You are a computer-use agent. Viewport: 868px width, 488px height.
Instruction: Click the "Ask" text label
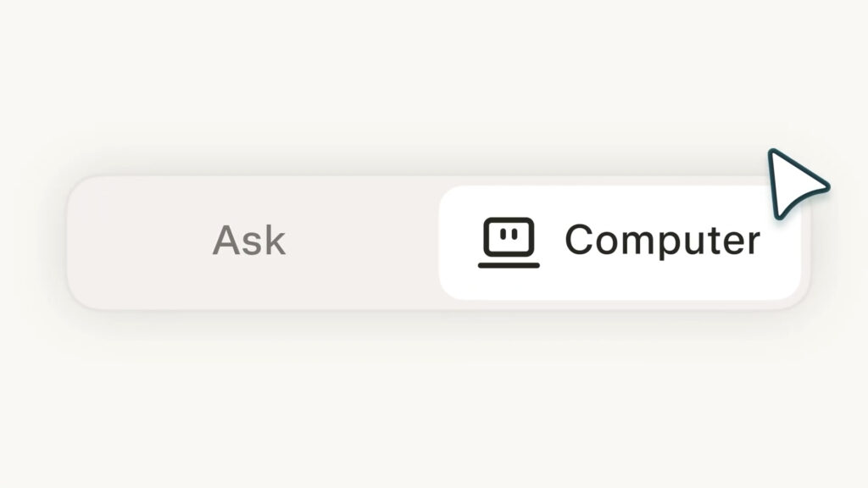[249, 241]
